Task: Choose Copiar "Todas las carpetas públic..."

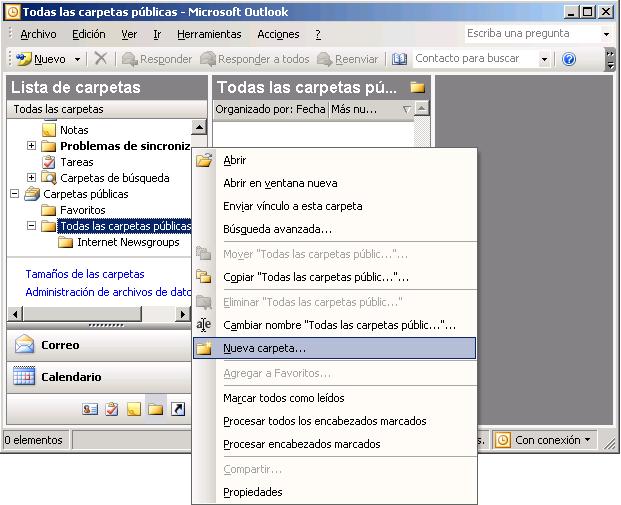Action: [335, 277]
